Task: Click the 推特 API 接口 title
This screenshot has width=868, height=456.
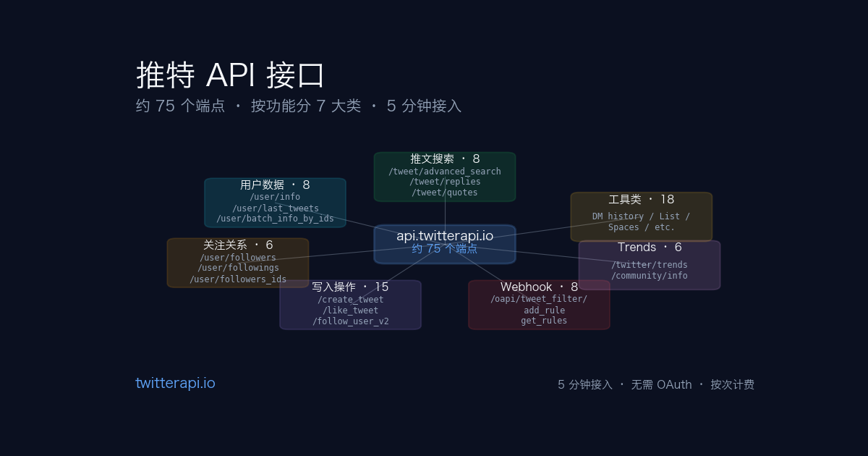Action: point(231,75)
